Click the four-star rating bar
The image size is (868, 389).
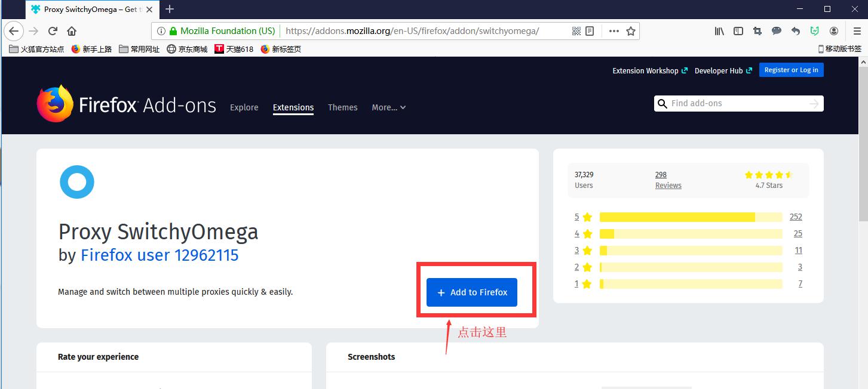[x=691, y=234]
